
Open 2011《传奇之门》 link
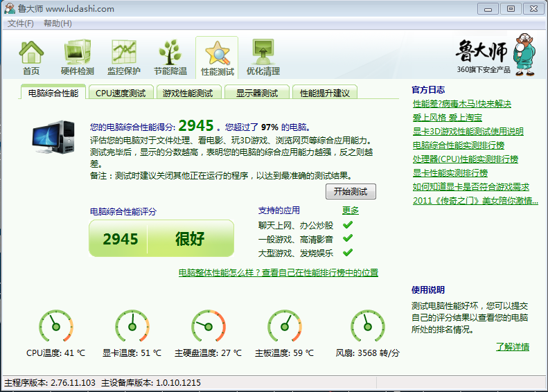click(x=475, y=201)
